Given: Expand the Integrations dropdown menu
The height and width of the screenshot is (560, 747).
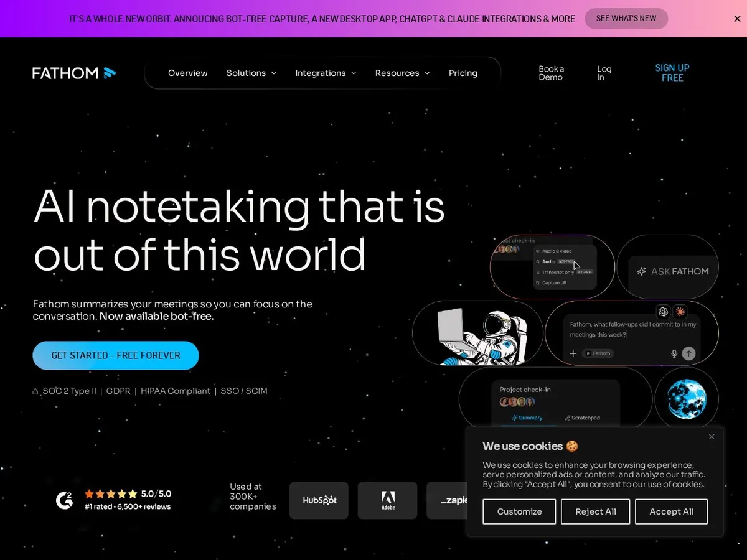Looking at the screenshot, I should [x=326, y=73].
